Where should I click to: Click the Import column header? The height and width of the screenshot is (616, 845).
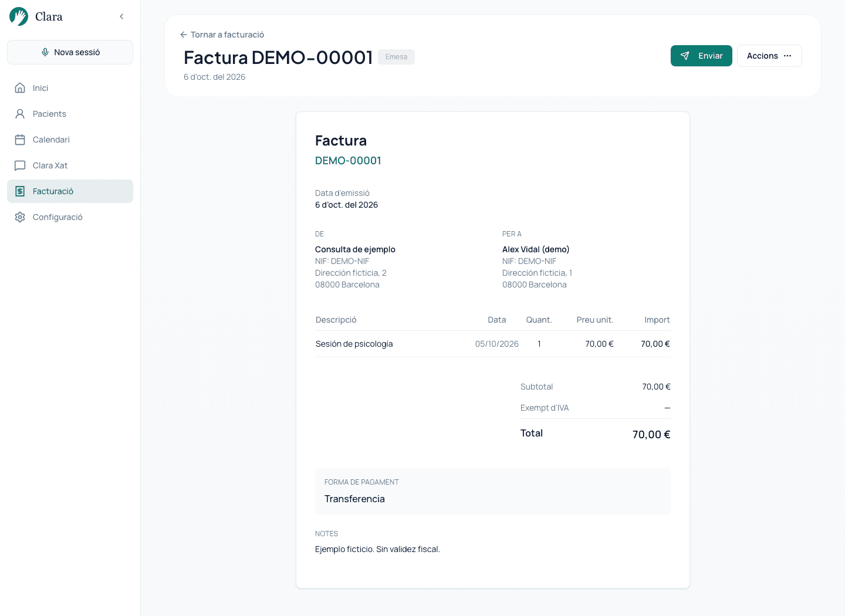[657, 320]
